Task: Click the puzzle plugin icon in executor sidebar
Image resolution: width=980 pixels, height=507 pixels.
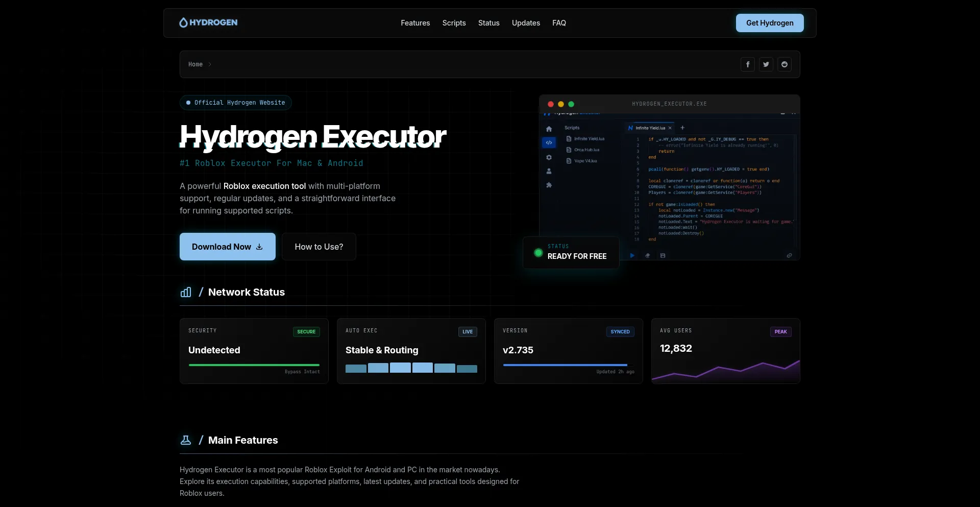Action: [549, 185]
